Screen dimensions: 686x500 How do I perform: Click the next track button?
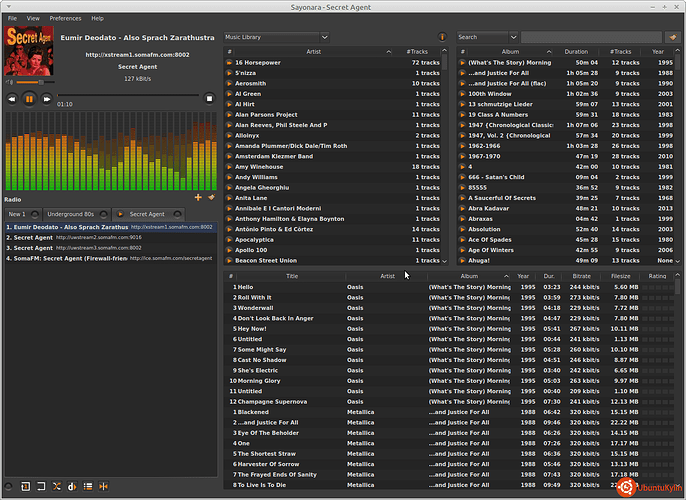point(46,99)
